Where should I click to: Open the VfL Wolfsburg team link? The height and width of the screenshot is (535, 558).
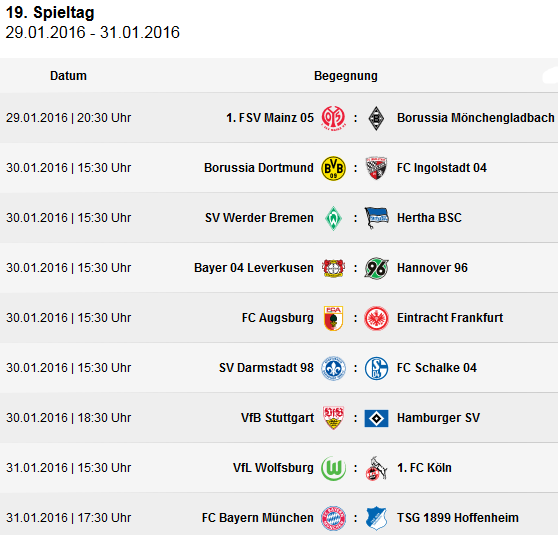point(273,468)
